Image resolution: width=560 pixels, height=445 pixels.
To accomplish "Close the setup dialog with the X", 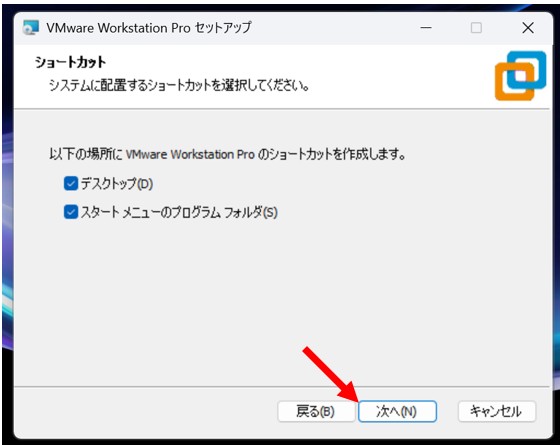I will coord(528,28).
